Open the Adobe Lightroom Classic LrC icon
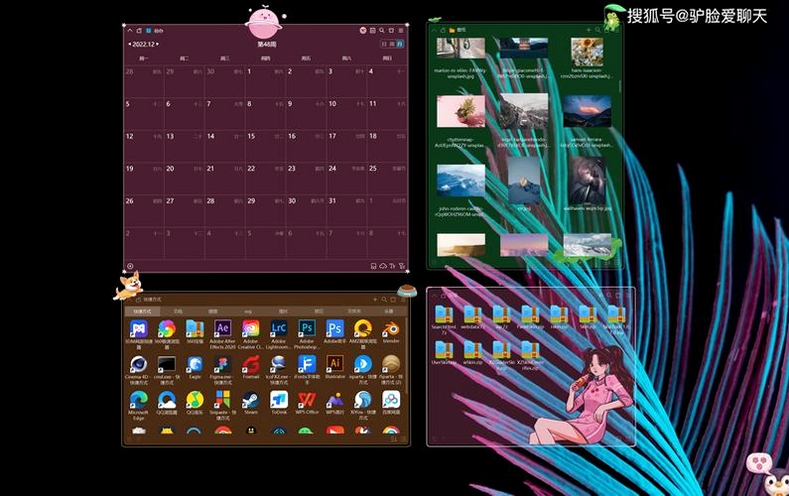Viewport: 789px width, 496px height. click(278, 329)
